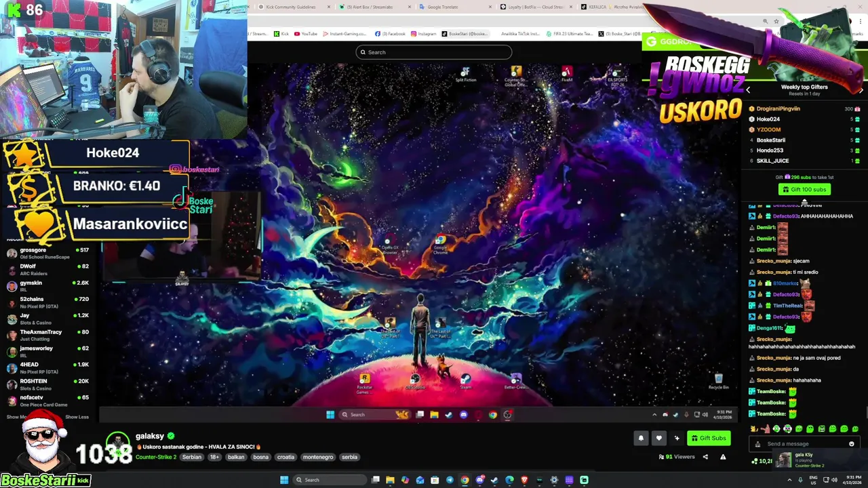Click green Gift Subs button

tap(709, 439)
